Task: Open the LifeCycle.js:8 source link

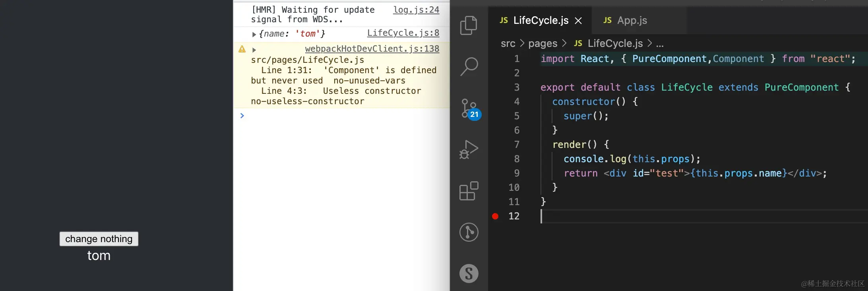Action: click(403, 33)
